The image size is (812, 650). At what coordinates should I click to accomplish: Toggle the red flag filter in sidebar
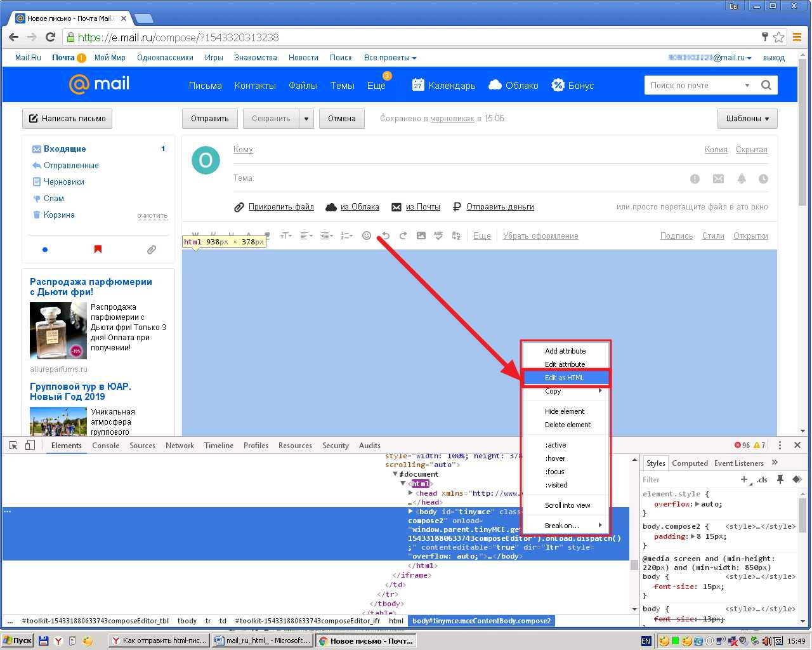click(98, 249)
